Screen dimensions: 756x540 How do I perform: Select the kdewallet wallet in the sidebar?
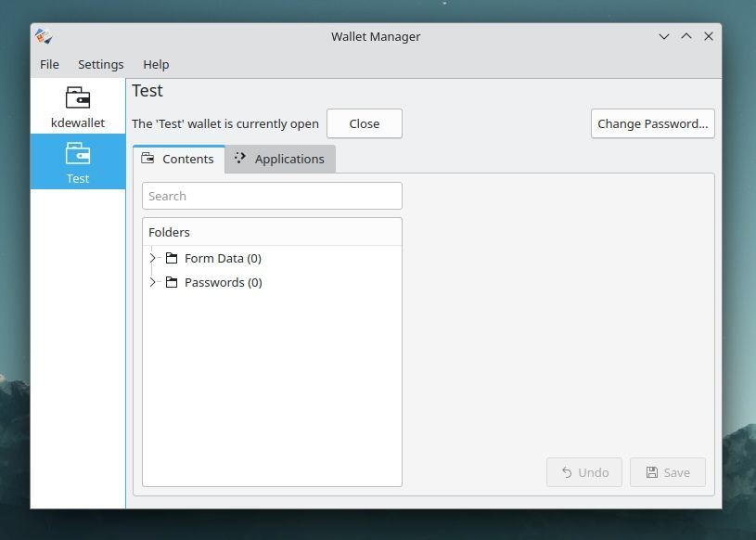[78, 107]
